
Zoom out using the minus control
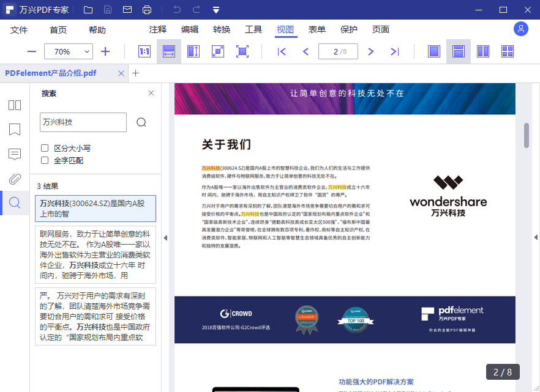pyautogui.click(x=31, y=51)
